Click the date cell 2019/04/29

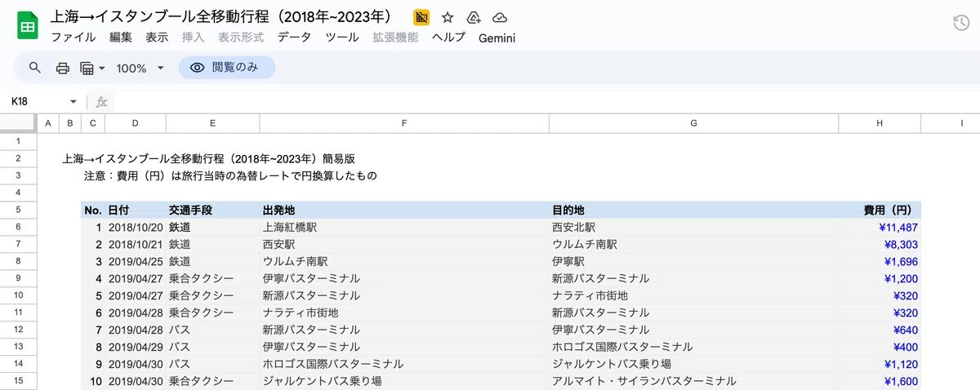(x=136, y=347)
